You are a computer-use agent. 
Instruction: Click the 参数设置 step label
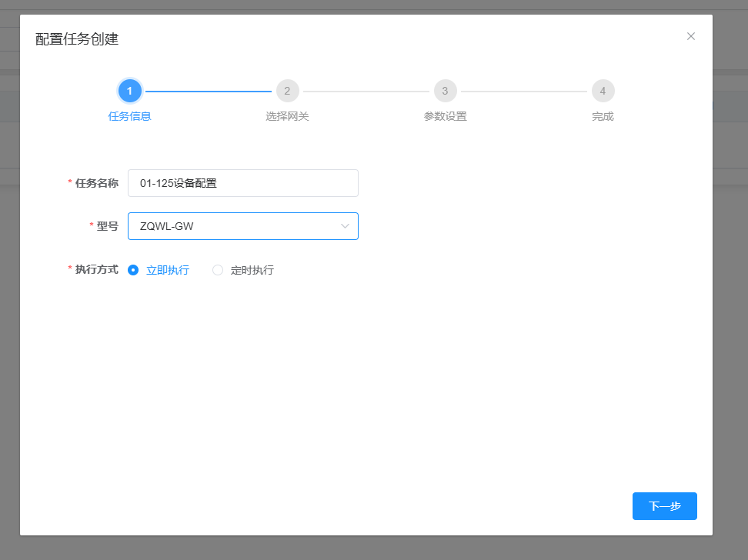point(445,116)
